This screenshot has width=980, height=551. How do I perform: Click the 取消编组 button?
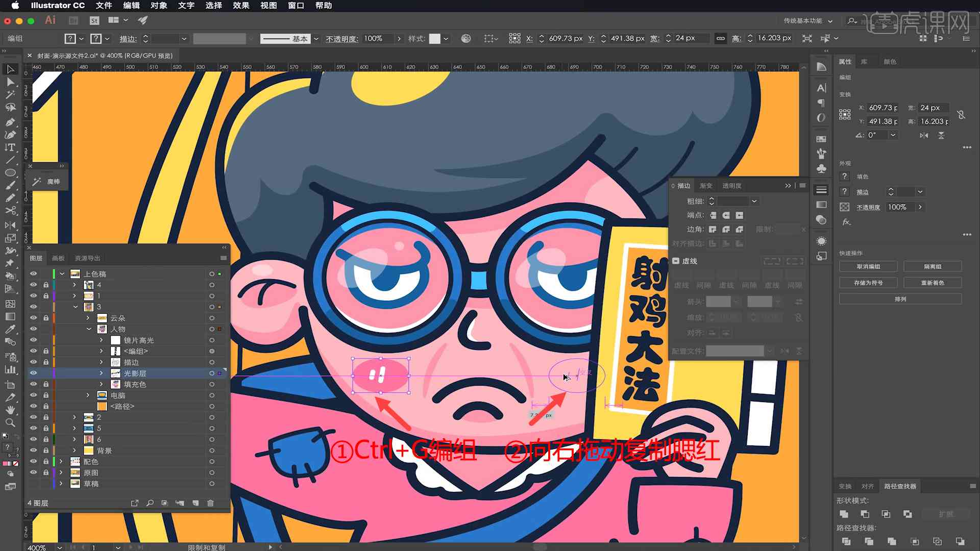click(x=868, y=267)
